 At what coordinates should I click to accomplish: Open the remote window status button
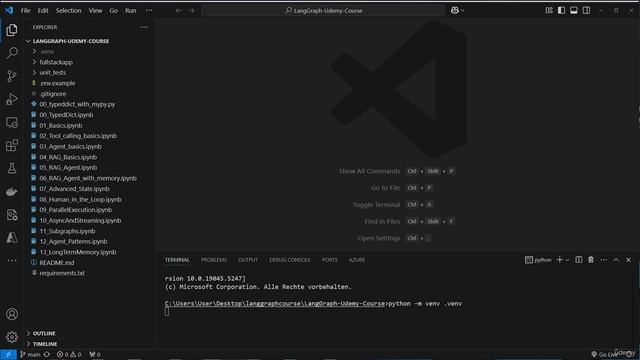click(8, 355)
